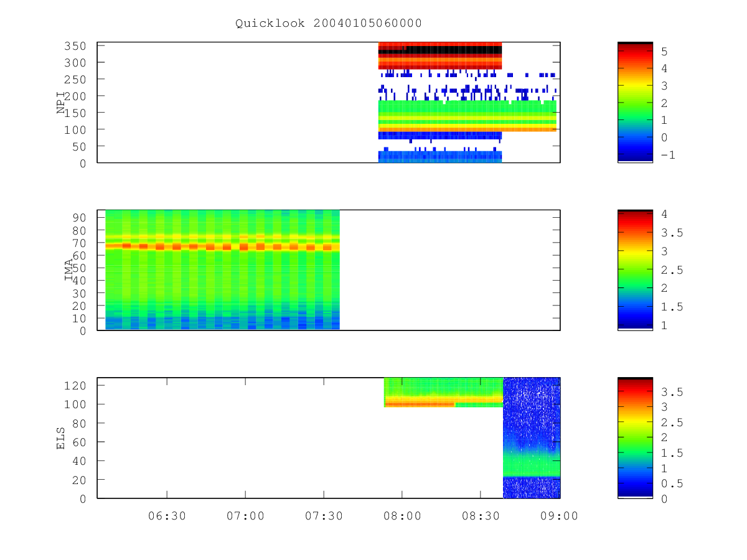The height and width of the screenshot is (560, 747).
Task: Click the 07:00 time tick label
Action: (x=245, y=515)
